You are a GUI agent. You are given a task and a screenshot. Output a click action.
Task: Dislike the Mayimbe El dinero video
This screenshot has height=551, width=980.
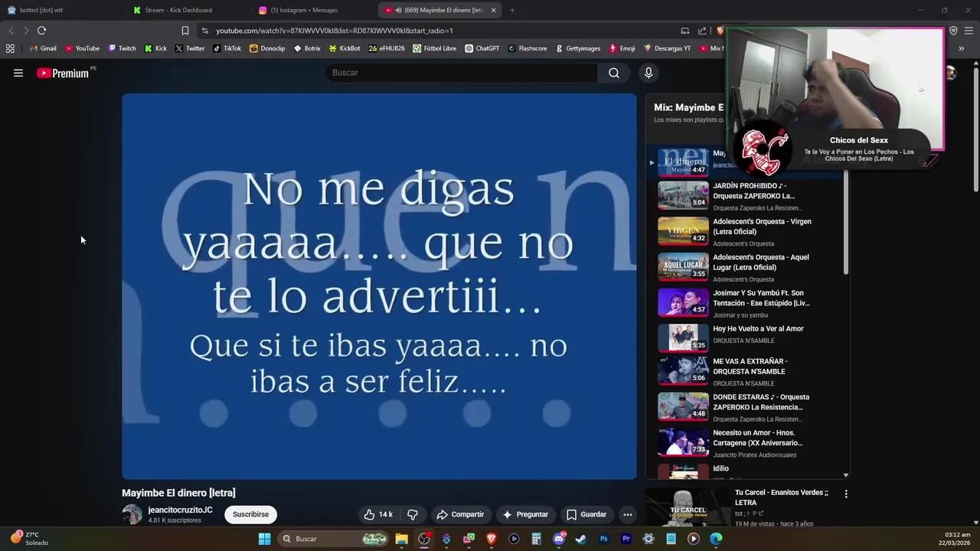pyautogui.click(x=413, y=514)
